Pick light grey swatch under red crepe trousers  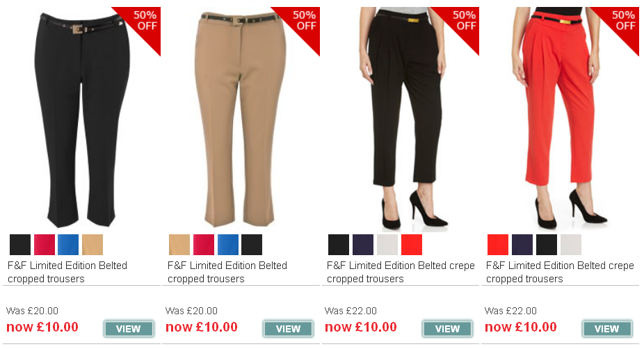click(x=570, y=245)
